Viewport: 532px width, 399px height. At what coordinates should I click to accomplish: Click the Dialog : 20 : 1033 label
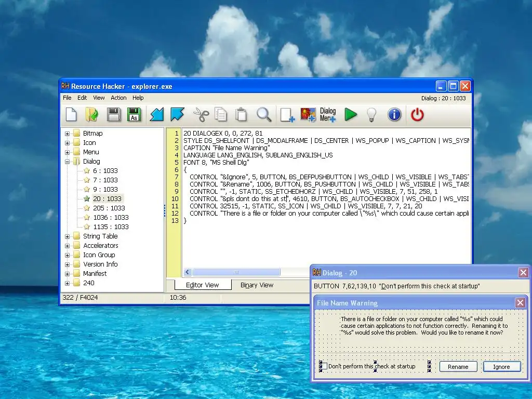(x=444, y=98)
